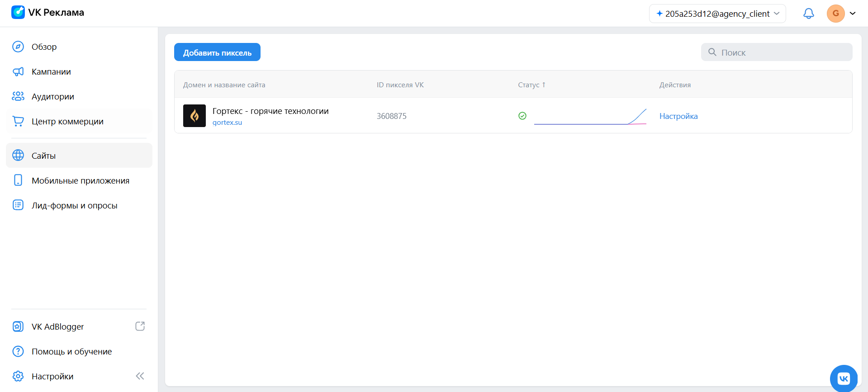This screenshot has height=392, width=868.
Task: Open the VK chat floating button
Action: (844, 378)
